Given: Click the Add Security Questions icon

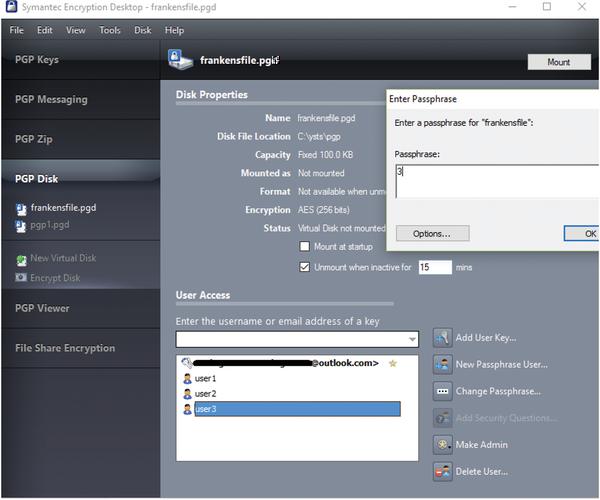Looking at the screenshot, I should click(x=442, y=418).
